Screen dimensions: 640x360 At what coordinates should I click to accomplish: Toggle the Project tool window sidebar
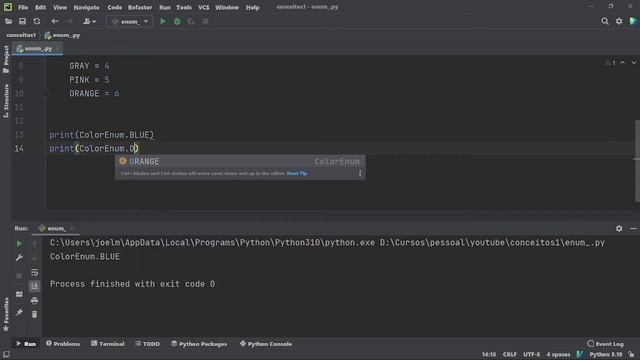tap(6, 59)
